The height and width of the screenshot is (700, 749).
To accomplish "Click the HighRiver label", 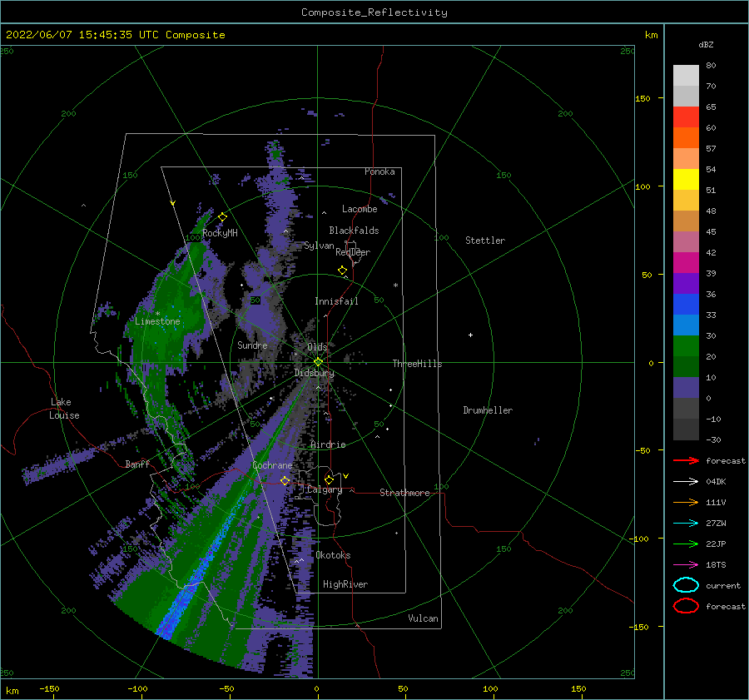I will point(345,584).
